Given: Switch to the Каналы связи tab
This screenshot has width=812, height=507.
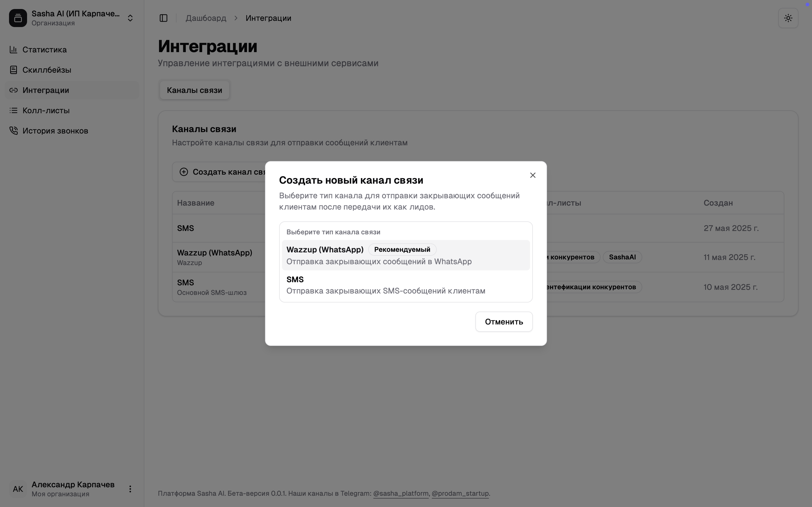Looking at the screenshot, I should click(194, 90).
